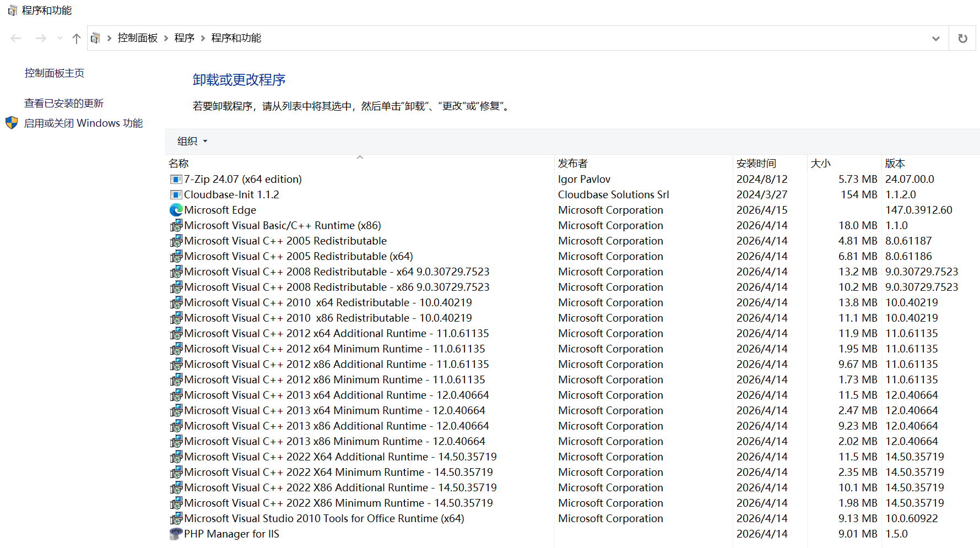Click the Visual C++ 2010 x86 Redistributable icon

pos(176,318)
